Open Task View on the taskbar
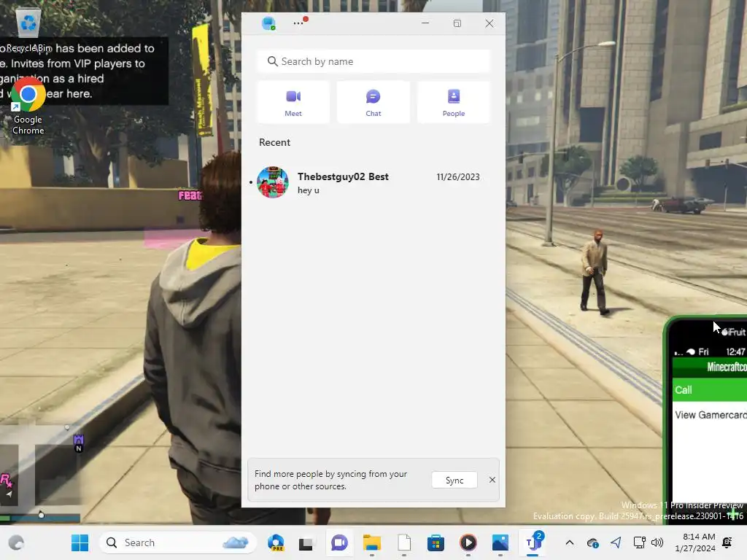Screen dimensions: 747x560 (x=306, y=542)
